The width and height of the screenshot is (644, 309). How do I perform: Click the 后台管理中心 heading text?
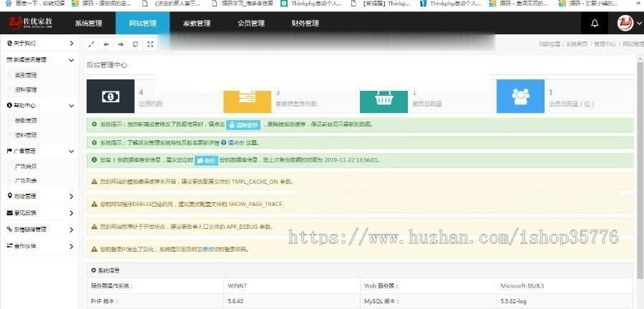click(107, 65)
